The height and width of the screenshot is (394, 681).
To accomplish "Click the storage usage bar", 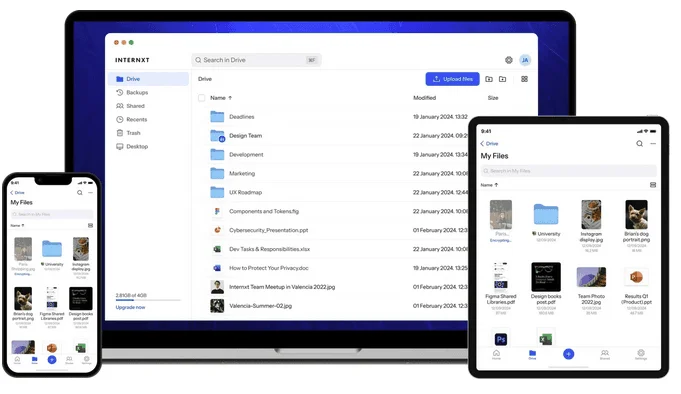I will point(148,300).
